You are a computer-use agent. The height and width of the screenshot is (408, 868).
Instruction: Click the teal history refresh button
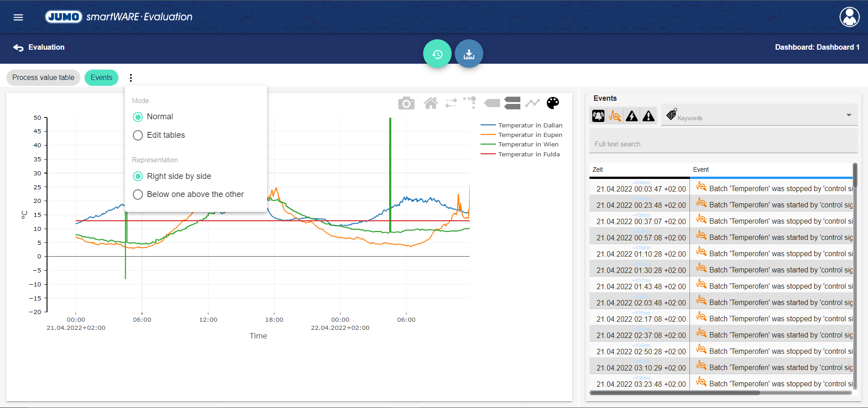[x=437, y=54]
